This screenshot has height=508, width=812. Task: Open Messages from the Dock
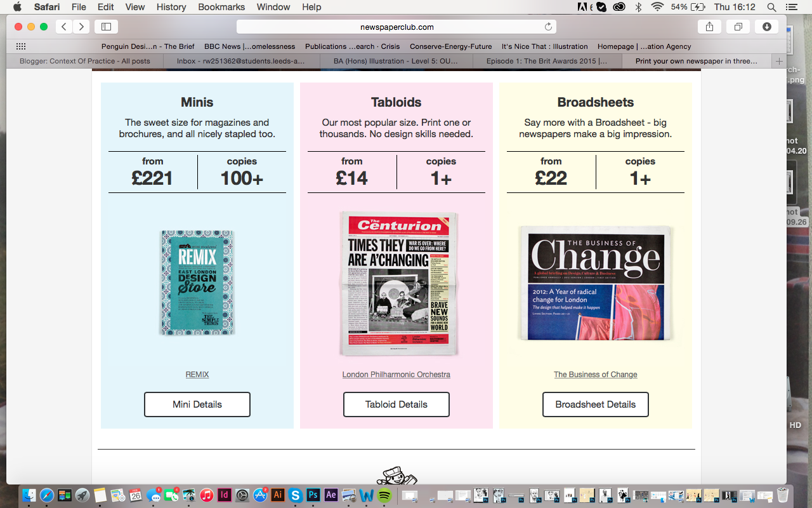click(x=154, y=495)
